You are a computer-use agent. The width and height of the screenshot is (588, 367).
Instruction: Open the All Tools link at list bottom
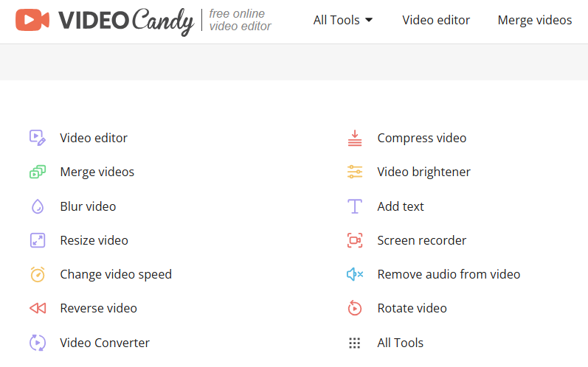401,343
